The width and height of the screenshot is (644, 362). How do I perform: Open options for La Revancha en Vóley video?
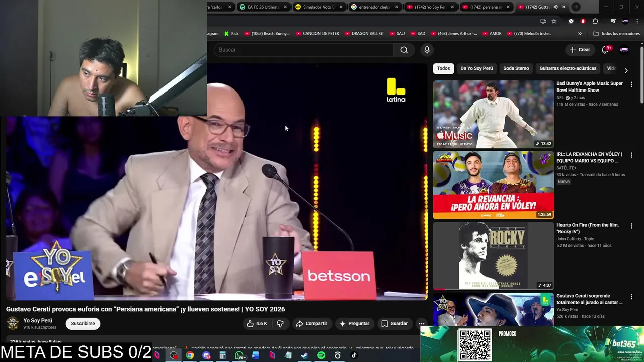click(x=631, y=155)
